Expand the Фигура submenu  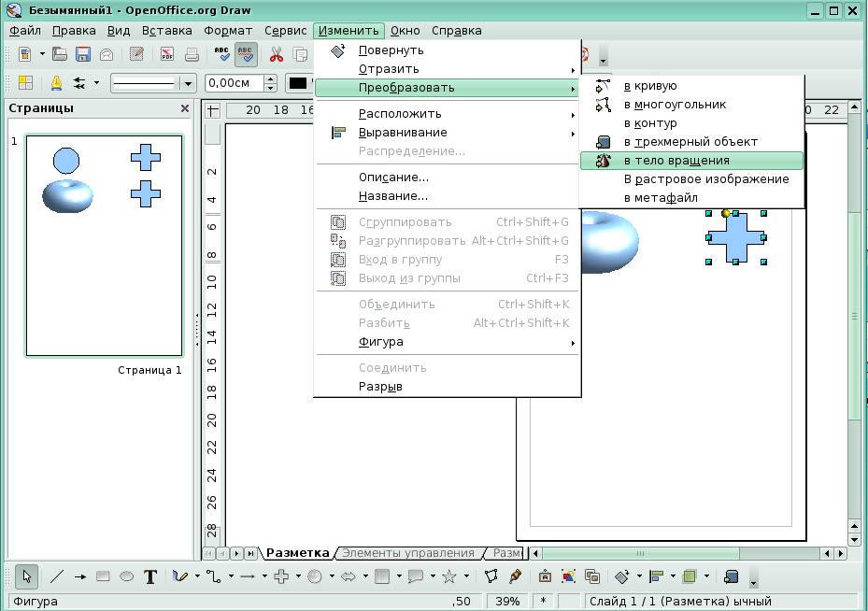pos(465,342)
